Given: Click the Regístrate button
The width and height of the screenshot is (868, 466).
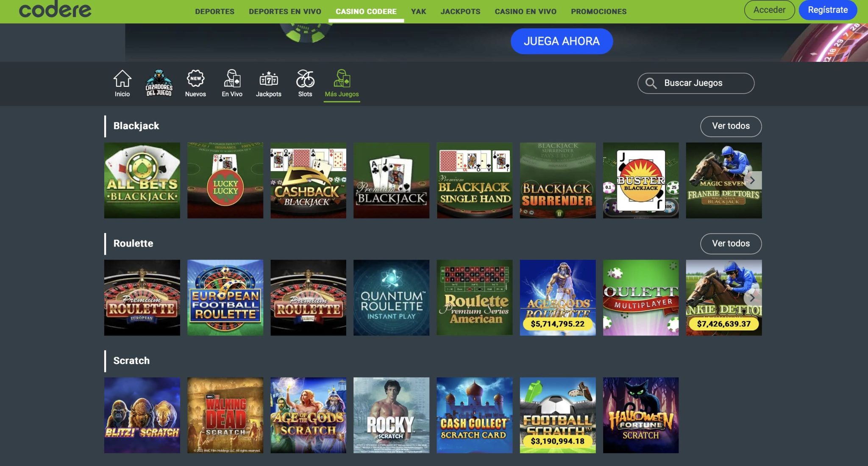Looking at the screenshot, I should 828,10.
